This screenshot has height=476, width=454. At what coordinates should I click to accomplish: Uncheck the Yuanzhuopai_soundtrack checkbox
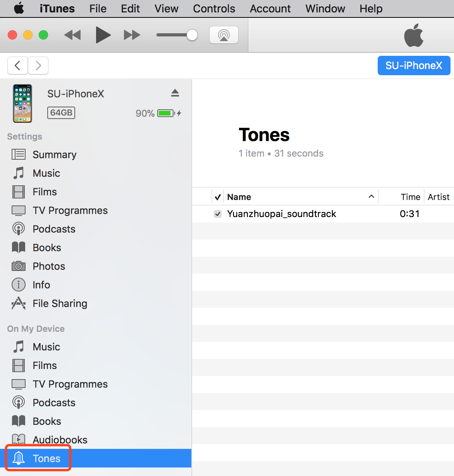218,214
